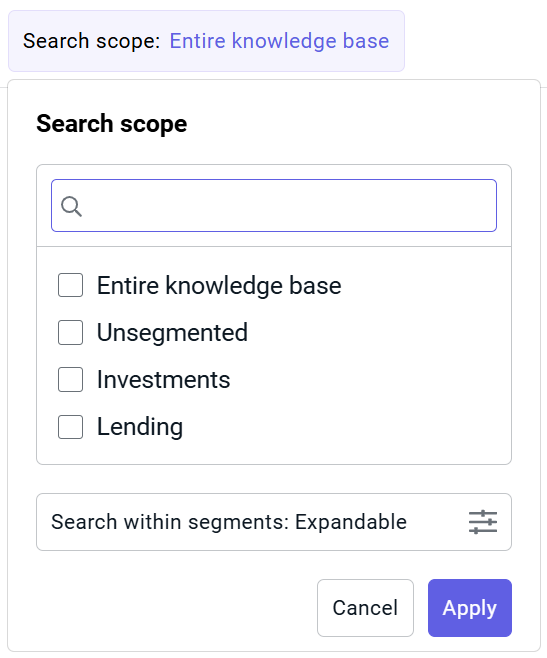Click the Lending option label
This screenshot has height=658, width=547.
click(140, 427)
